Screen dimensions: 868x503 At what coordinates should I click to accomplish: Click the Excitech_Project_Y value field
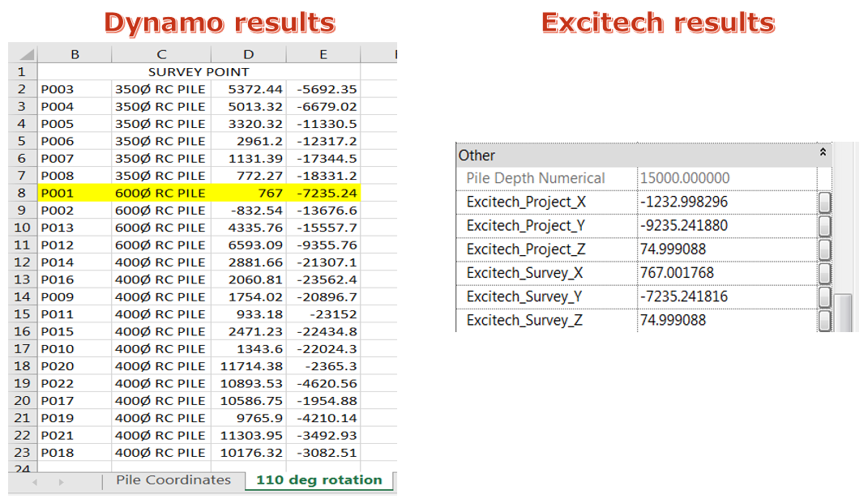tap(727, 226)
